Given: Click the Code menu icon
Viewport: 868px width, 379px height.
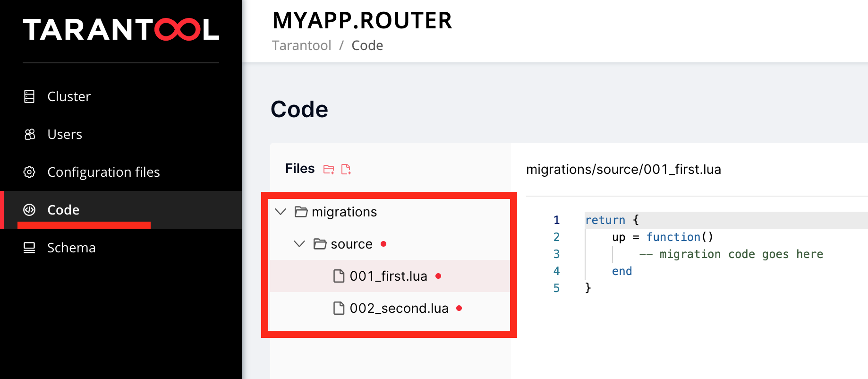Looking at the screenshot, I should click(29, 210).
